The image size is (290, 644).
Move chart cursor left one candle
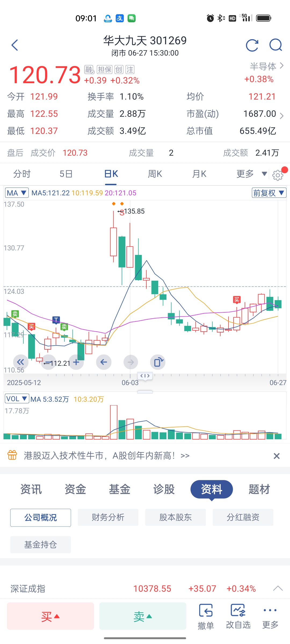(x=104, y=362)
